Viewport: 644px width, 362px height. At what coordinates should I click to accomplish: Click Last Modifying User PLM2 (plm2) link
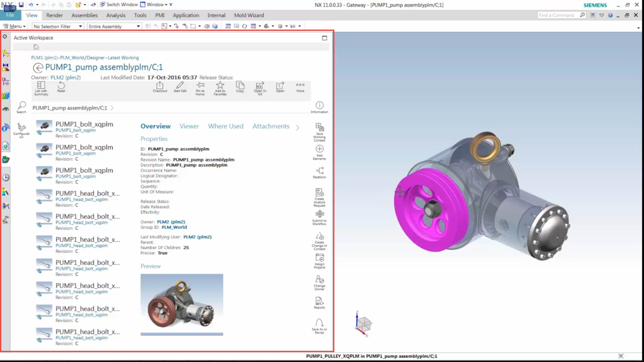click(197, 237)
